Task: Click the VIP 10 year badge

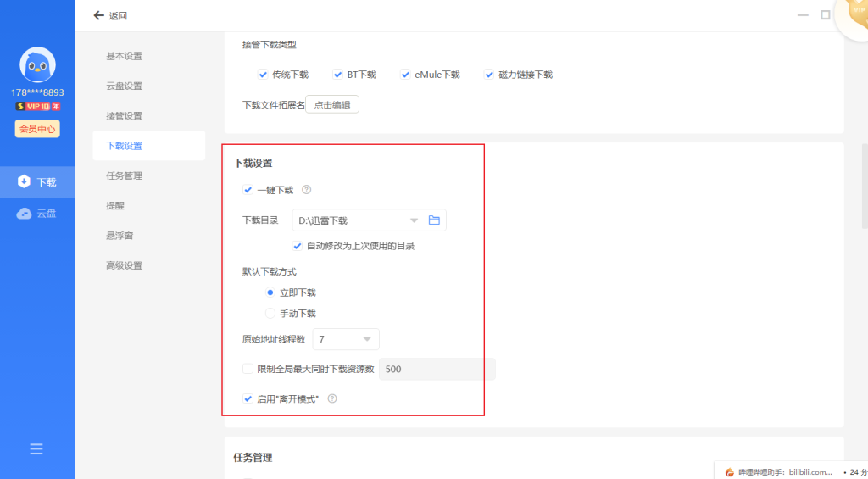Action: click(37, 106)
